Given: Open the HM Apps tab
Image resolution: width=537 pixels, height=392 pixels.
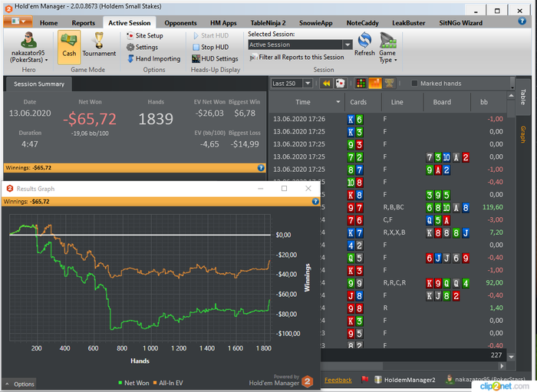Looking at the screenshot, I should point(223,23).
